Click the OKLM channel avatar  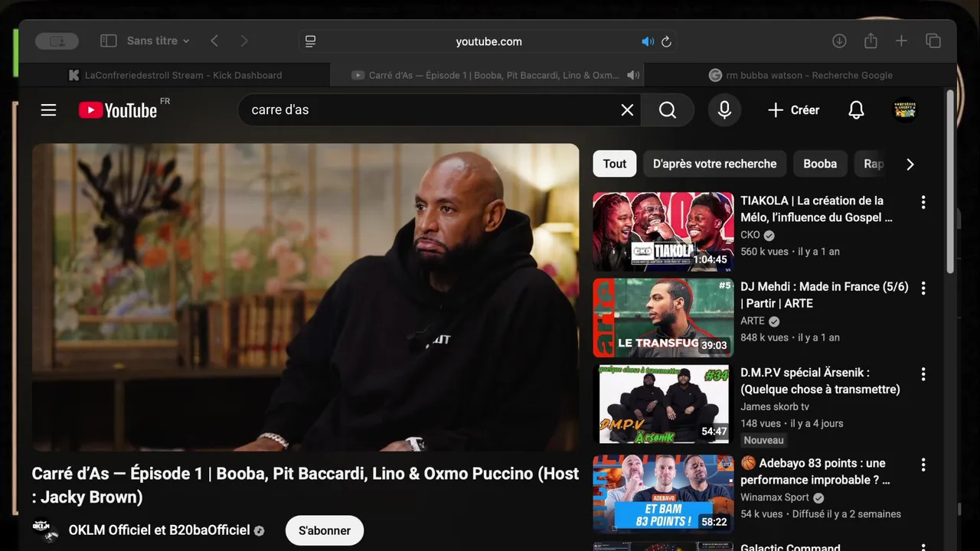[45, 530]
